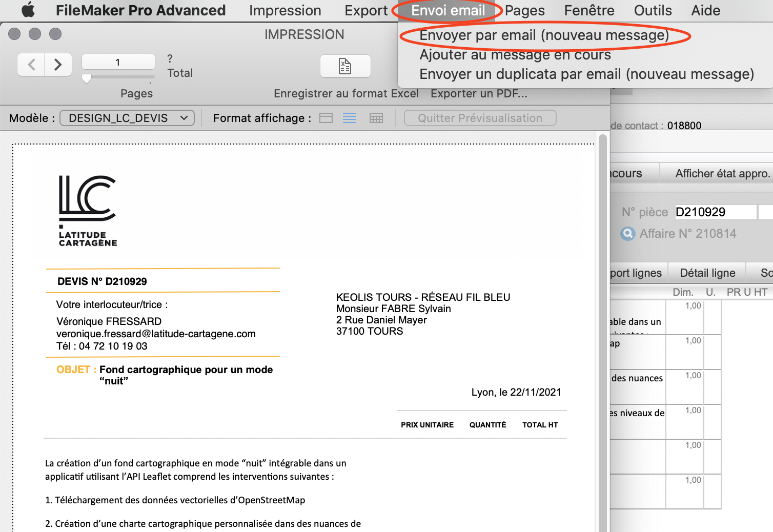Choose Envoyer par email (nouveau message)
773x532 pixels.
coord(544,35)
